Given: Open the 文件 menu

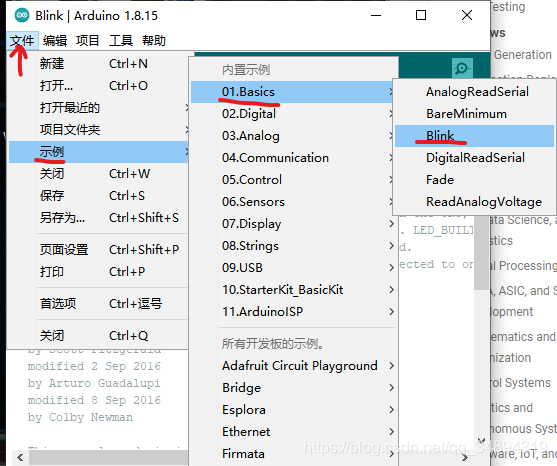Looking at the screenshot, I should [22, 40].
